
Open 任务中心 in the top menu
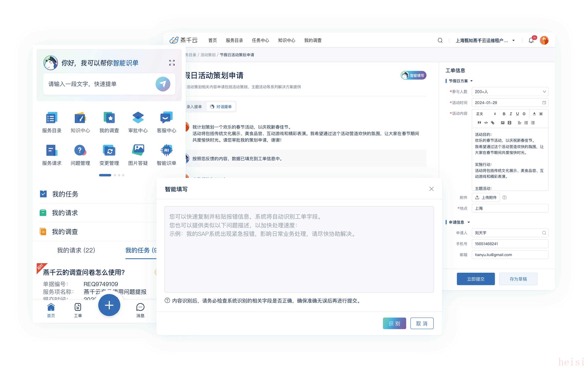point(260,40)
